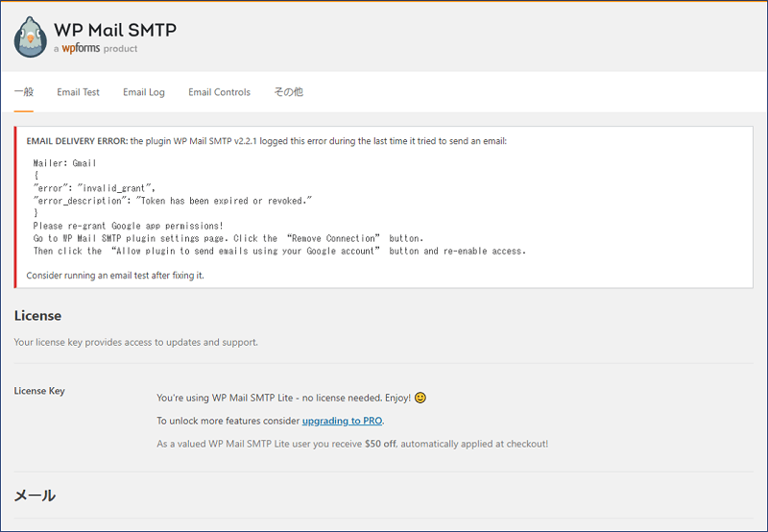Click the Allow plugin to send emails line
Screen dimensions: 768x532
[279, 251]
